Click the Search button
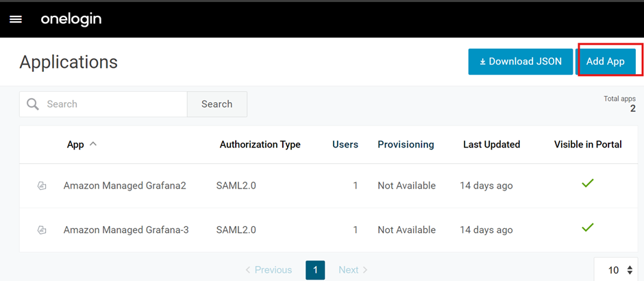644x281 pixels. [217, 104]
